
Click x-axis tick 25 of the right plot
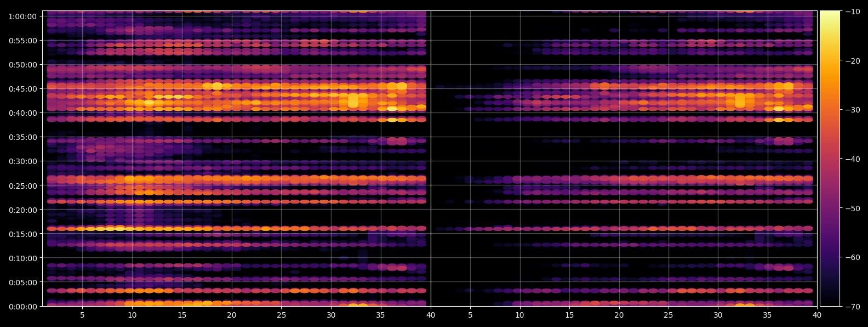click(668, 315)
